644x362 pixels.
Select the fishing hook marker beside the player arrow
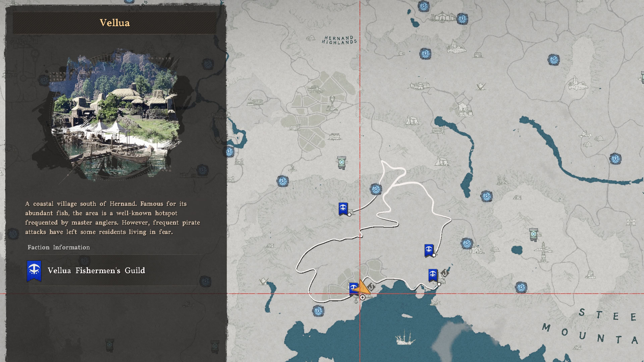(x=371, y=287)
